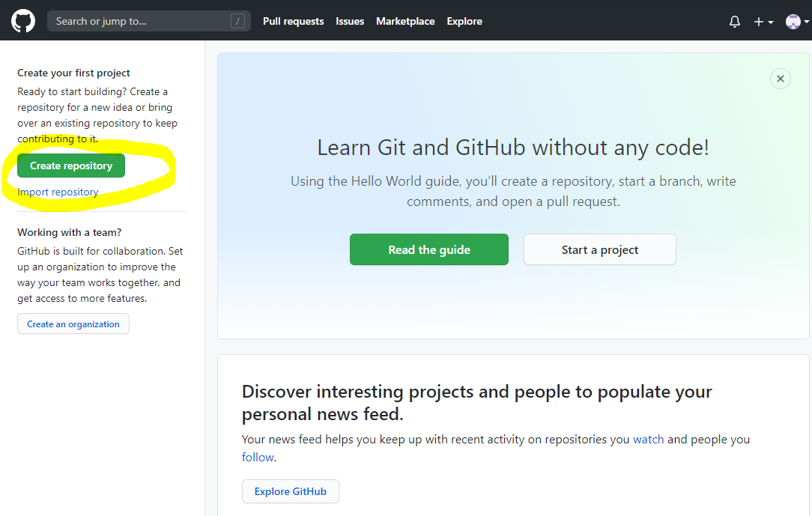The width and height of the screenshot is (812, 516).
Task: Click the slash shortcut key hint
Action: tap(237, 21)
